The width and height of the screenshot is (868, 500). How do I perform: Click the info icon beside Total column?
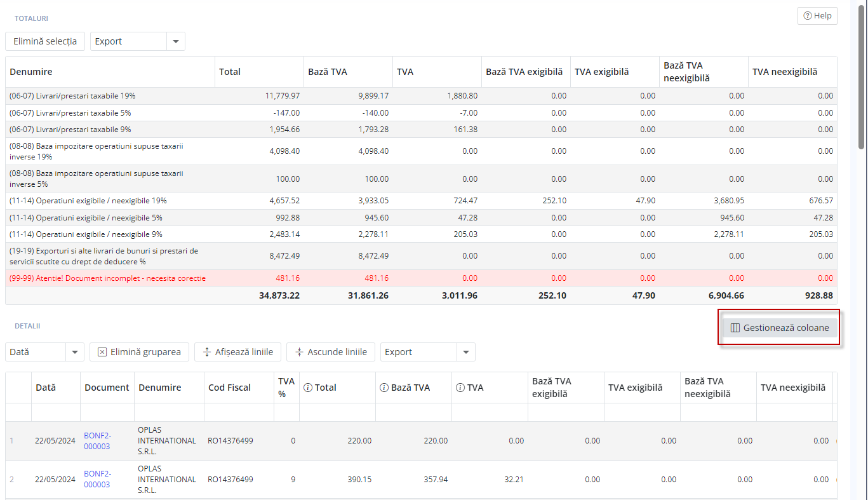(308, 388)
